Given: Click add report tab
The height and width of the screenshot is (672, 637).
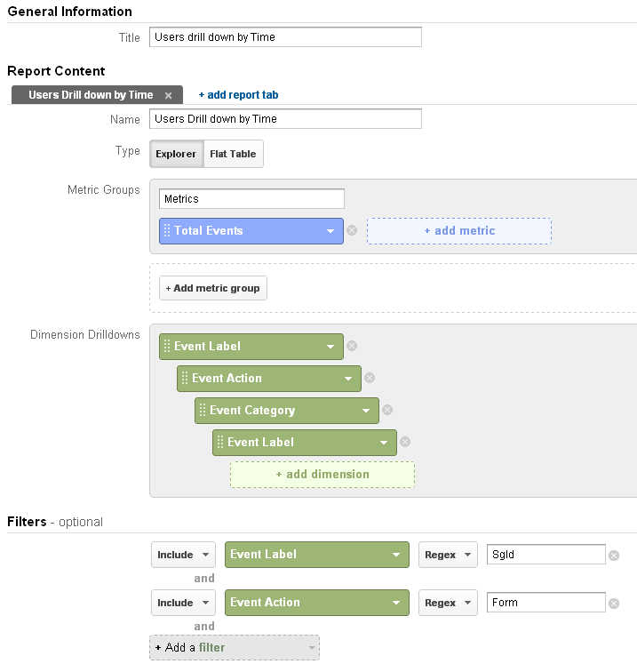Looking at the screenshot, I should point(239,95).
